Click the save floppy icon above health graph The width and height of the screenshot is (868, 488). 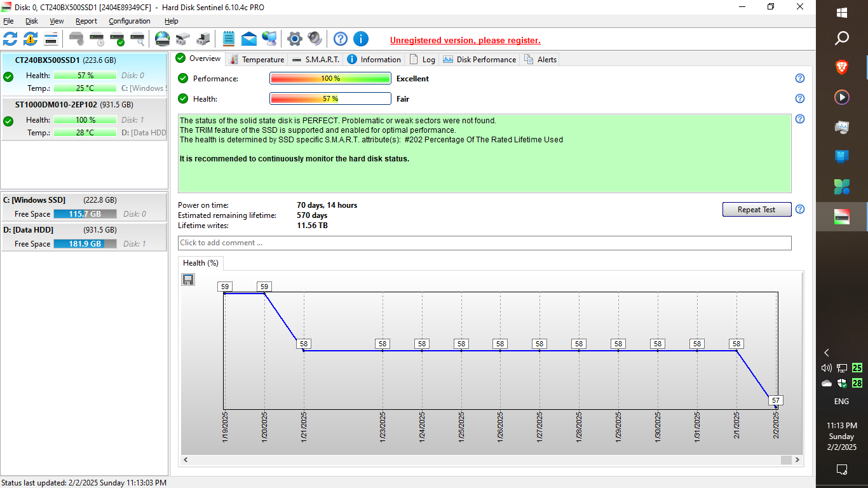pyautogui.click(x=188, y=280)
